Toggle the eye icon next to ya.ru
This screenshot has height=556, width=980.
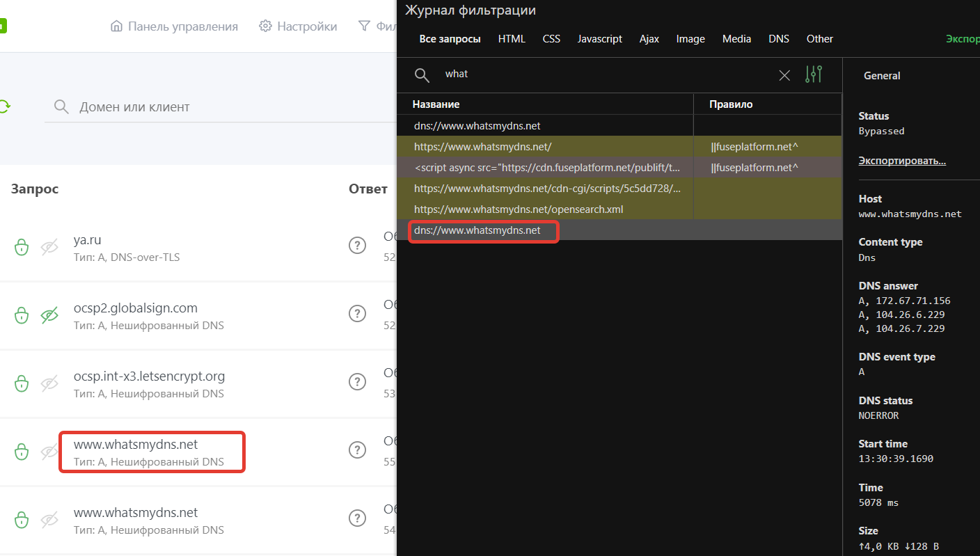tap(49, 247)
